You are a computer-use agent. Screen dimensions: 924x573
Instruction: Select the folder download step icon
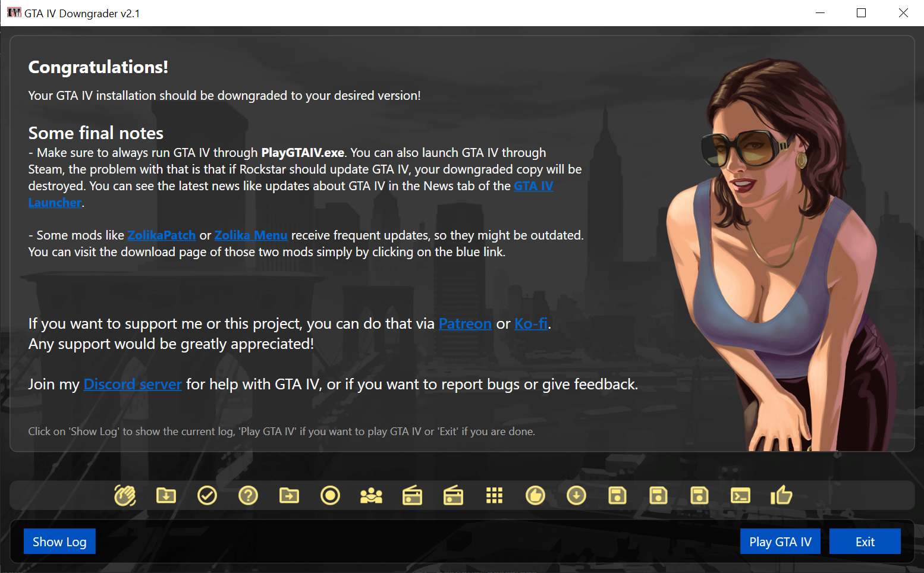pyautogui.click(x=166, y=495)
